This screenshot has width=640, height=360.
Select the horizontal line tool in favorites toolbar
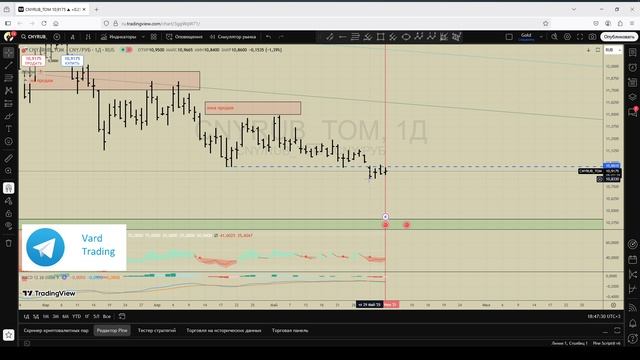click(342, 37)
